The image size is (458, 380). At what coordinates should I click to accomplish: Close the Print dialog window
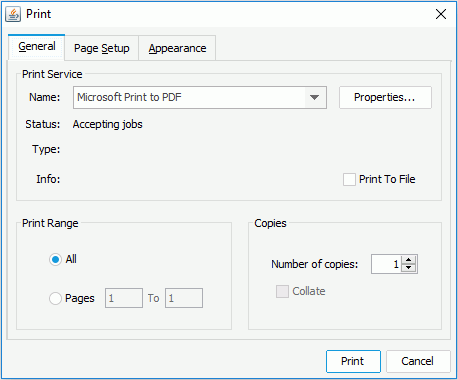pyautogui.click(x=441, y=14)
